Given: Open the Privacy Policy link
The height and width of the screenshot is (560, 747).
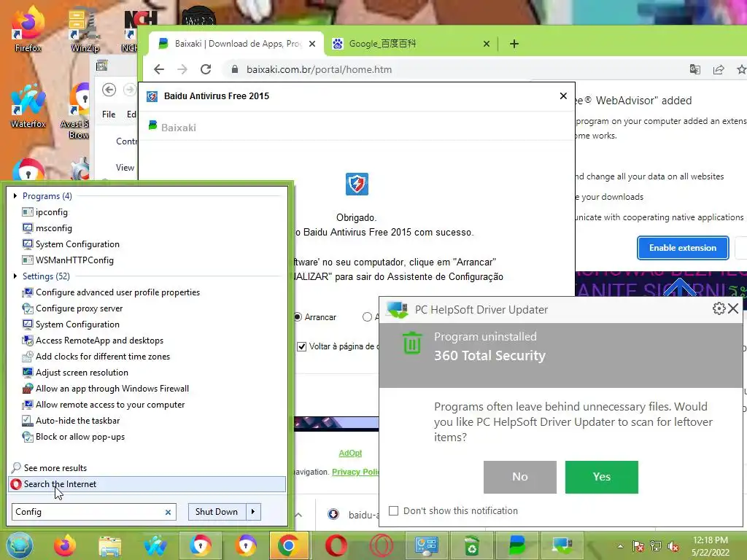Looking at the screenshot, I should [355, 472].
